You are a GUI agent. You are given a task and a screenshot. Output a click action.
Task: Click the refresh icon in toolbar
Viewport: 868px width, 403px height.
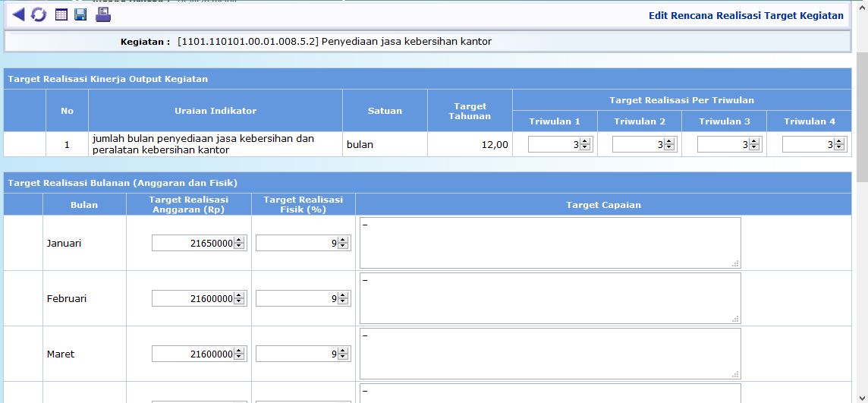39,14
